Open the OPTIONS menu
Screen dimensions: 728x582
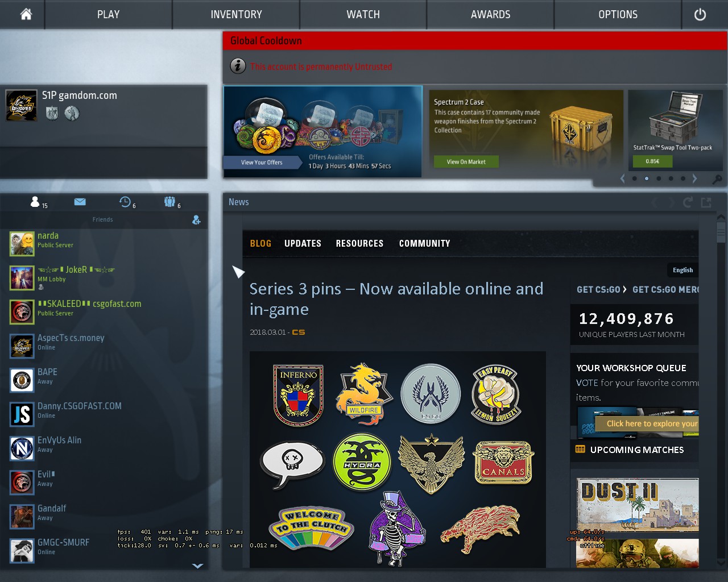[x=618, y=15]
